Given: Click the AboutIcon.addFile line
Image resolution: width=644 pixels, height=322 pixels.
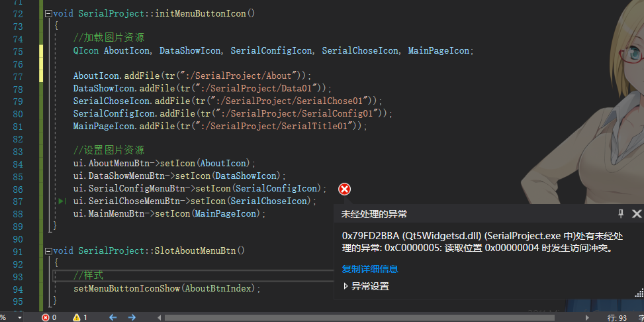Looking at the screenshot, I should (x=193, y=76).
